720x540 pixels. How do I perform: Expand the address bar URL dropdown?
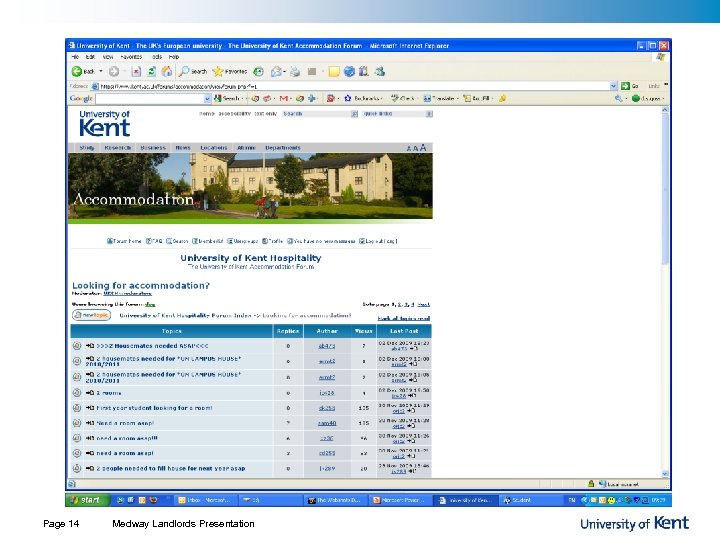(615, 86)
